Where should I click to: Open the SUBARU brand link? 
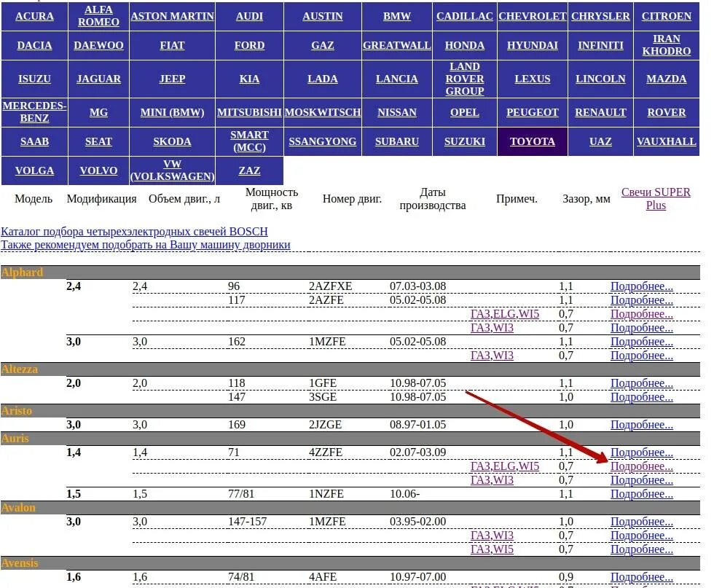point(396,141)
